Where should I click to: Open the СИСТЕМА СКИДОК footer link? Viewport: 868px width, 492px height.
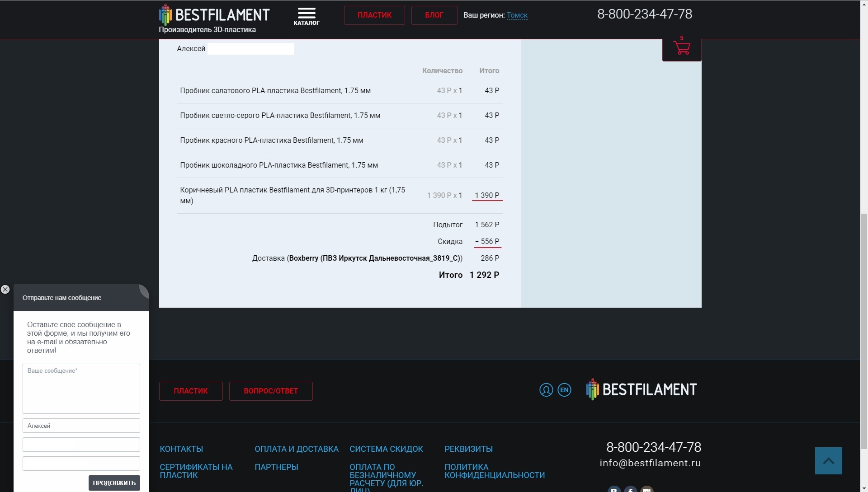point(386,449)
